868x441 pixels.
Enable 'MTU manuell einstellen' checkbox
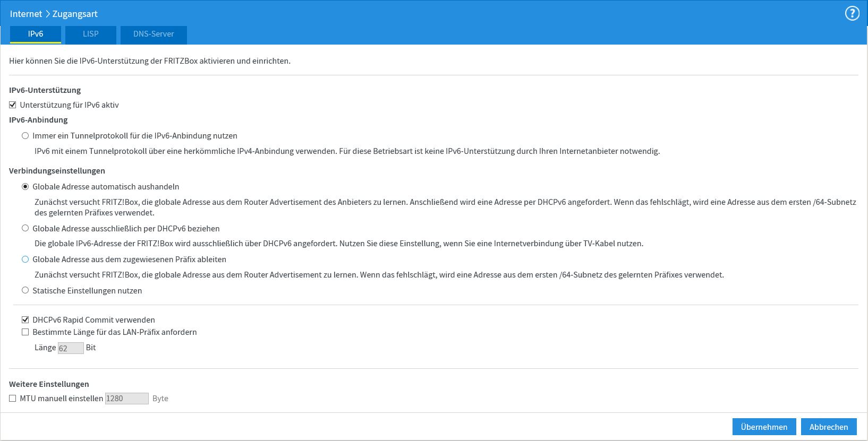point(13,399)
